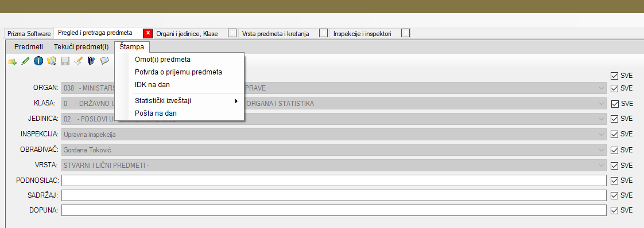Image resolution: width=644 pixels, height=228 pixels.
Task: Click the blue binders archive icon
Action: point(91,61)
